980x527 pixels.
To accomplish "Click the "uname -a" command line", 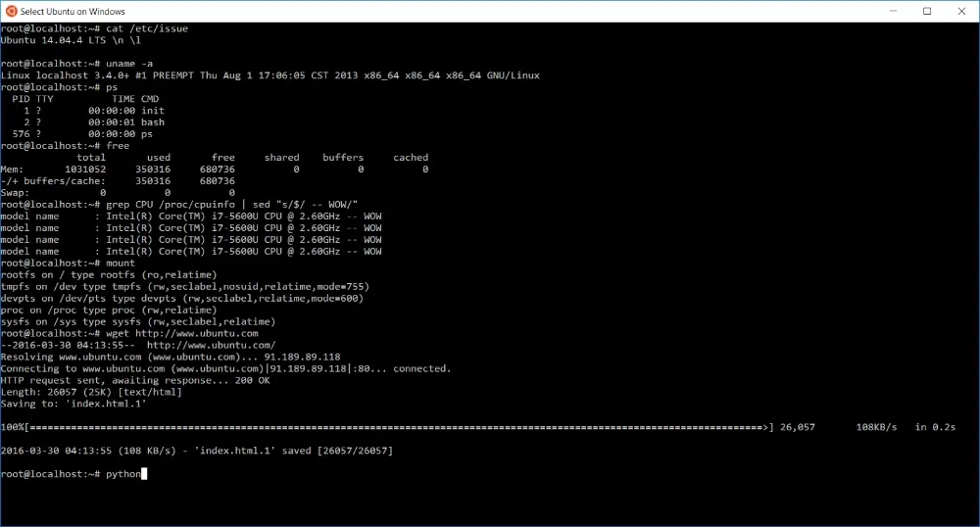I will pos(76,64).
